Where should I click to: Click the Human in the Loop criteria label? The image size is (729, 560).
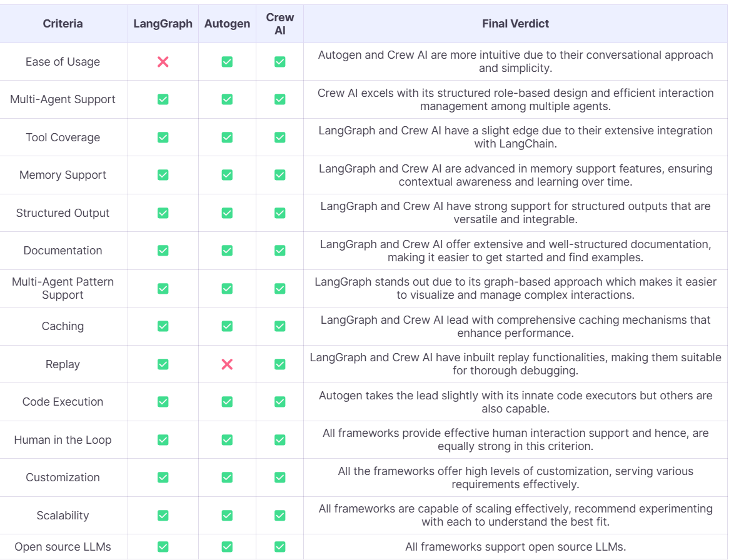click(x=63, y=440)
